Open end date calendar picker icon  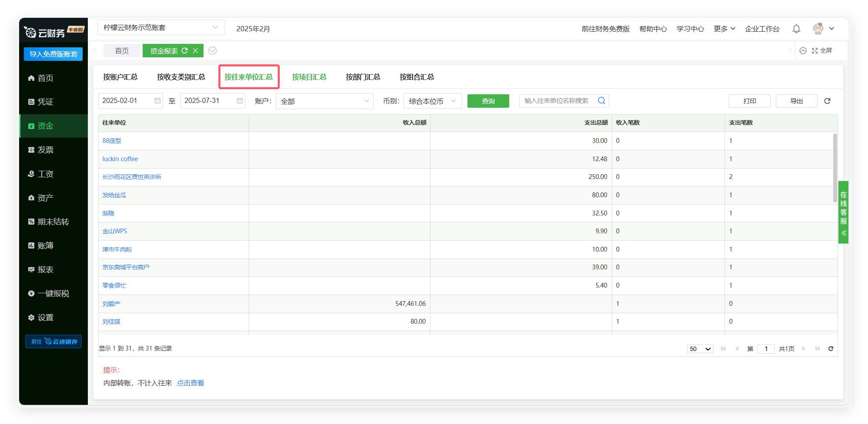[x=240, y=101]
